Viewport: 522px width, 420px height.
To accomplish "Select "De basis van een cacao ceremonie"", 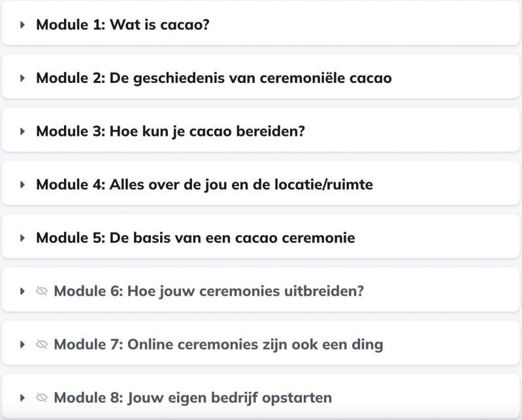I will point(195,238).
